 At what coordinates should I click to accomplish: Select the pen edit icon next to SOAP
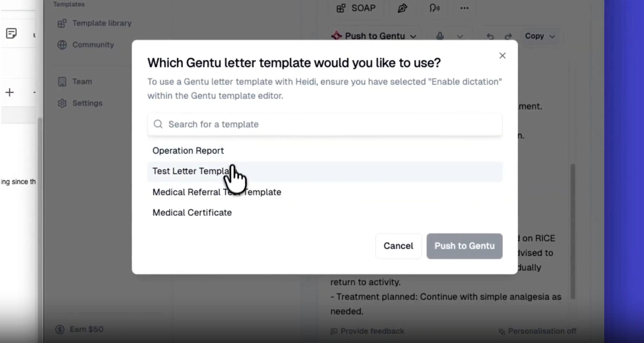click(402, 8)
